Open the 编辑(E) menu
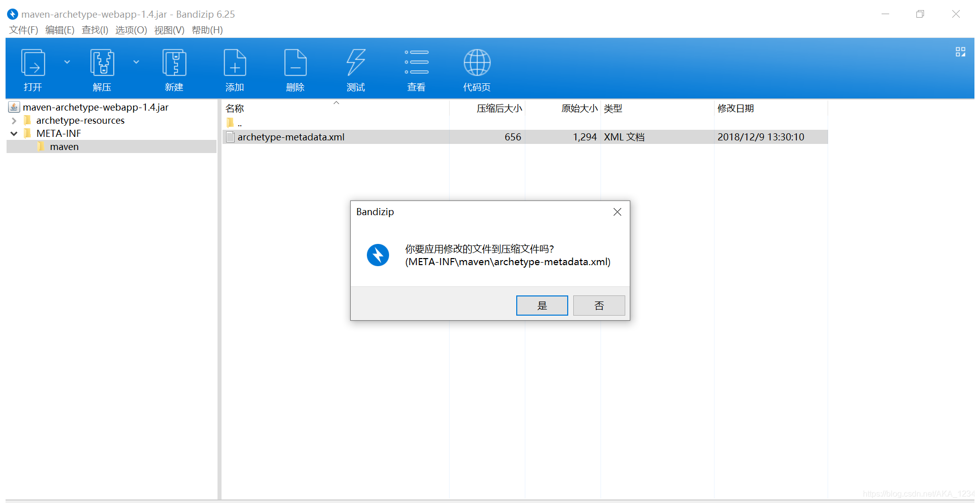 pos(60,30)
